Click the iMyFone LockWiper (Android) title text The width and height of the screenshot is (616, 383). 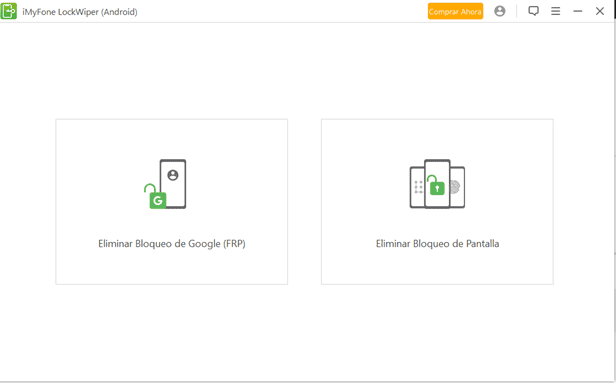(x=80, y=12)
